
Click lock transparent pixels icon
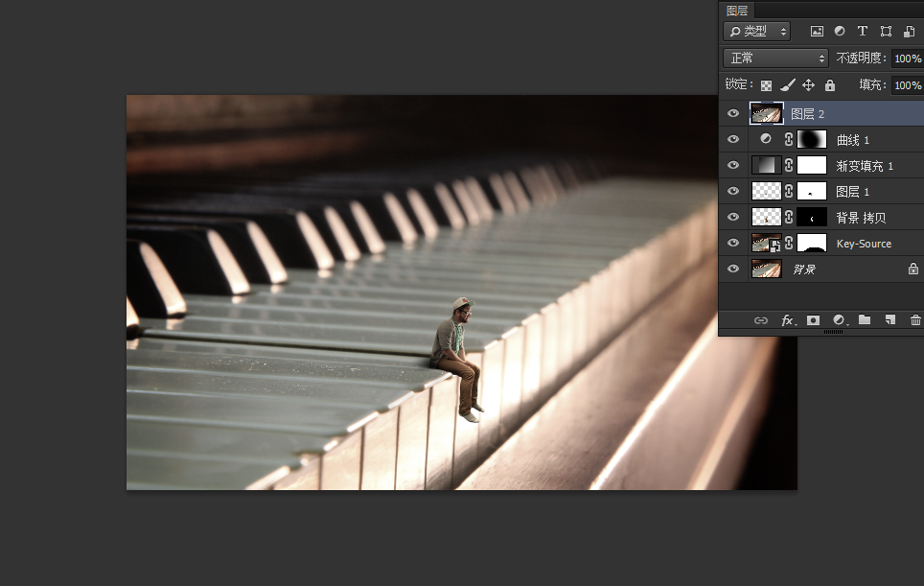click(766, 85)
